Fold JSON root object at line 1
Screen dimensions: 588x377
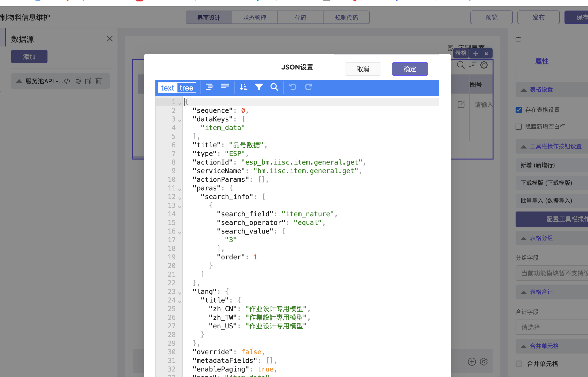[x=180, y=103]
